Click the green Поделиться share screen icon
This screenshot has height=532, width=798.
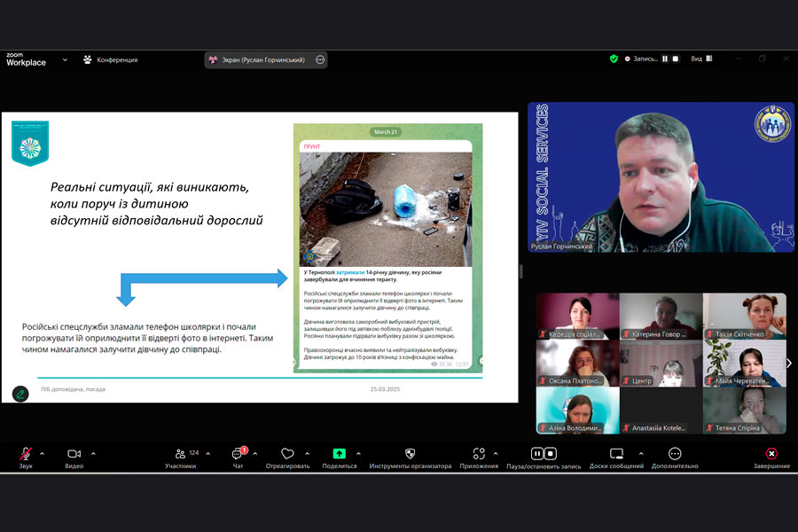340,454
